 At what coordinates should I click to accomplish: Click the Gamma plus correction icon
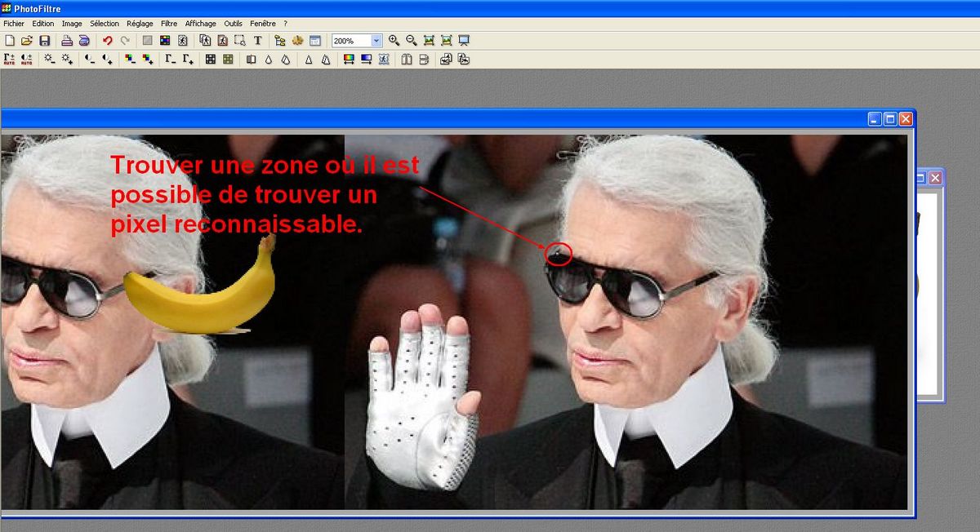189,59
